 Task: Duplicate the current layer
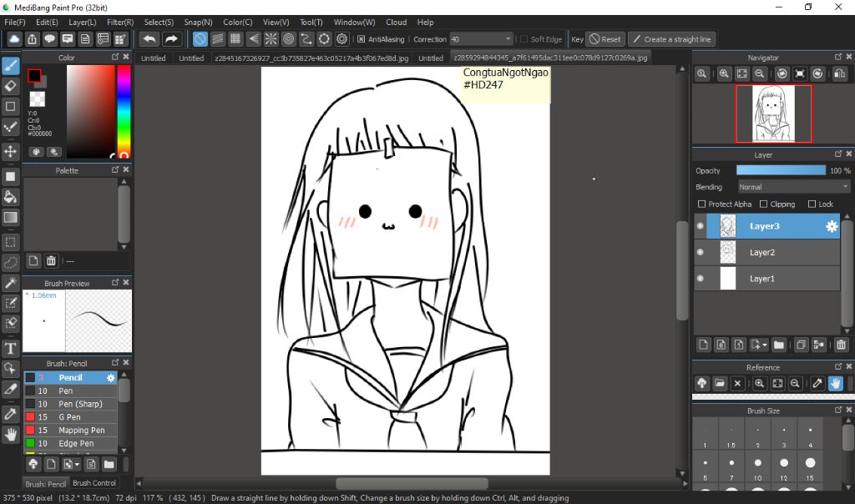pos(801,345)
